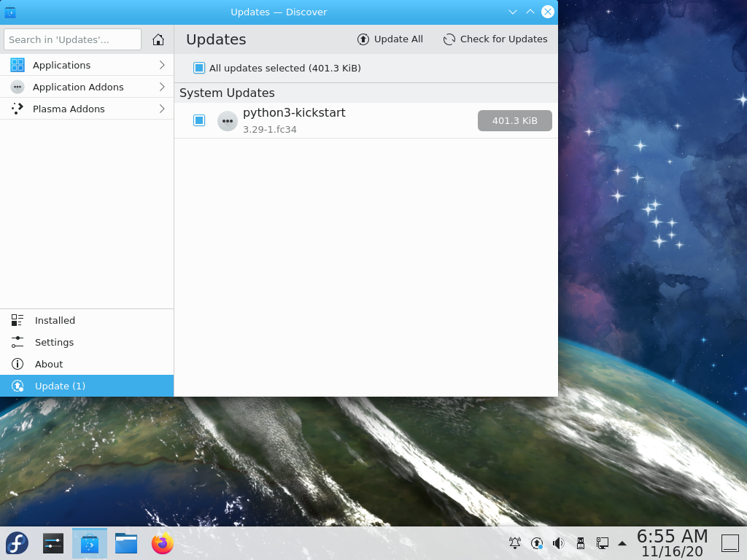Select the python3-kickstart package name

coord(294,113)
